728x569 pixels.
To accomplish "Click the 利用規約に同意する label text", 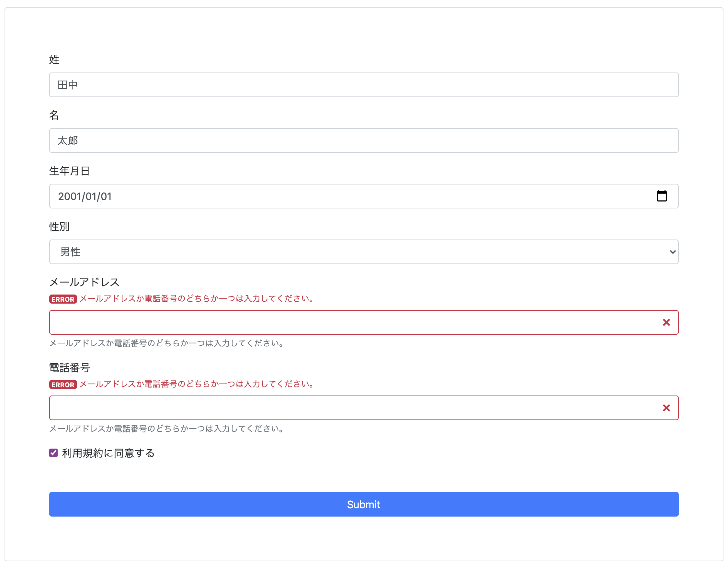I will pos(108,453).
